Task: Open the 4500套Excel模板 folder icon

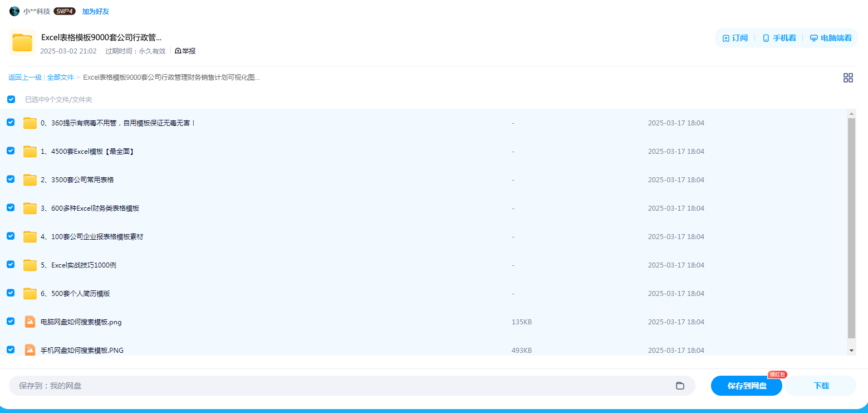Action: pyautogui.click(x=30, y=151)
